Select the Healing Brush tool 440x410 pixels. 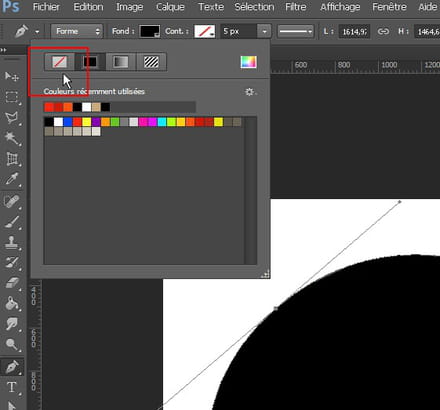tap(12, 201)
